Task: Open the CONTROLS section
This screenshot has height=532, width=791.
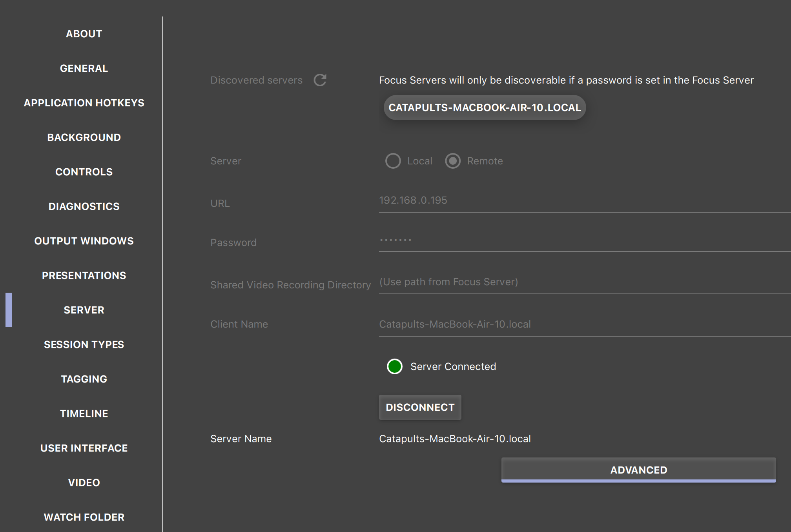Action: click(x=84, y=172)
